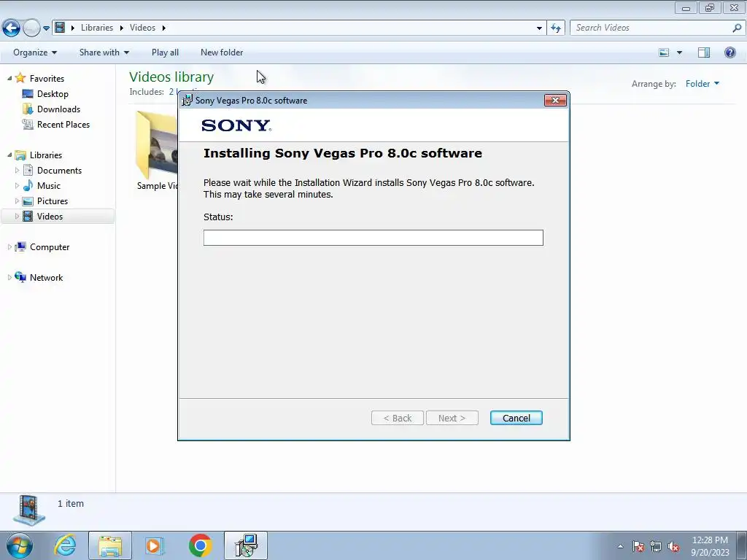Select Desktop under Favorites

point(53,94)
